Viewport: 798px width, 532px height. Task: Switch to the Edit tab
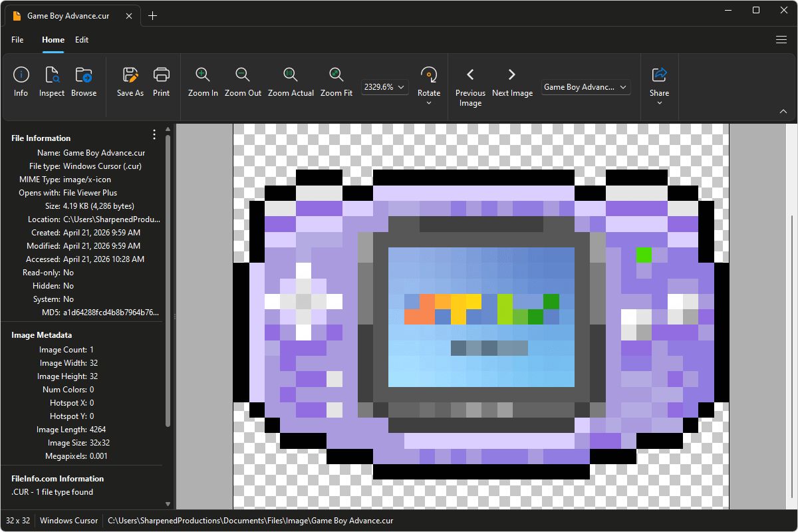click(82, 40)
